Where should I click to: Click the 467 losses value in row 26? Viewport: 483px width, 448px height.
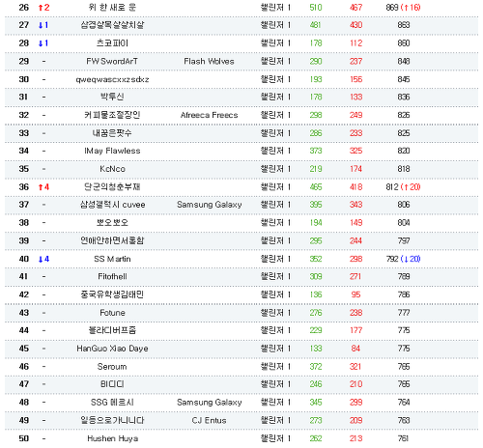pyautogui.click(x=355, y=8)
